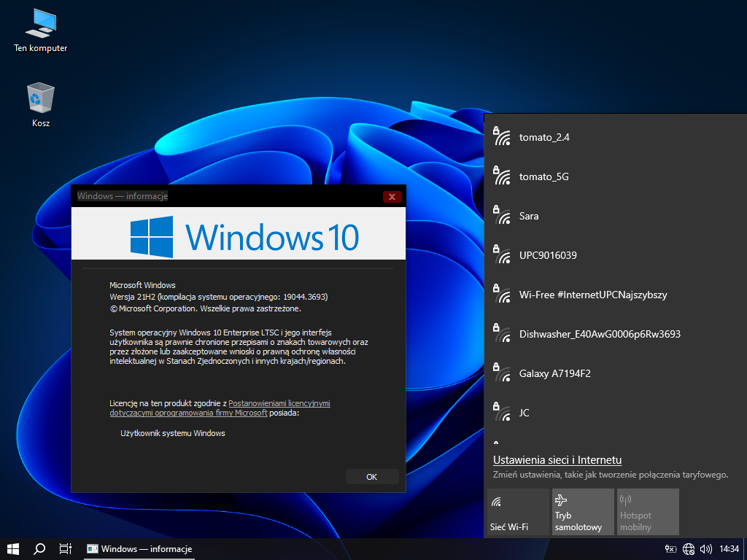747x560 pixels.
Task: Toggle the Sieć Wi-Fi quick action tile
Action: click(x=517, y=513)
